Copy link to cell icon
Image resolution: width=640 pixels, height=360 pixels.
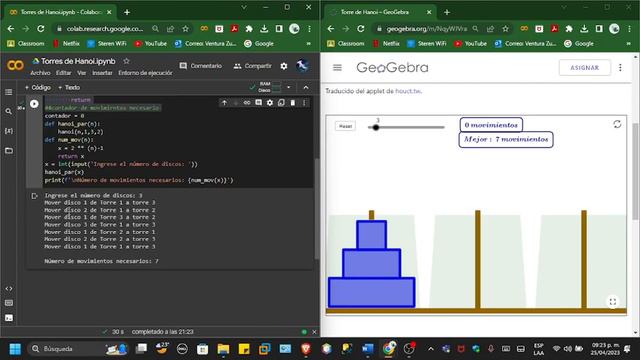[247, 103]
